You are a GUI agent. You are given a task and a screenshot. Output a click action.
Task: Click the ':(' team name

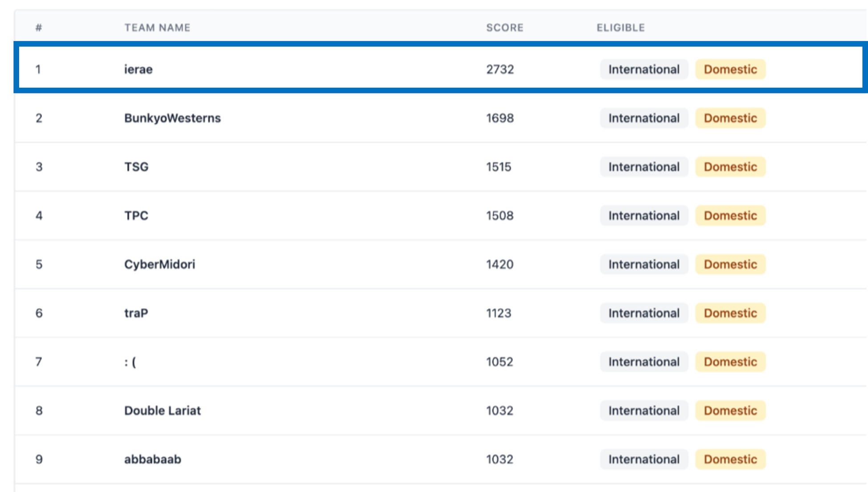tap(130, 362)
